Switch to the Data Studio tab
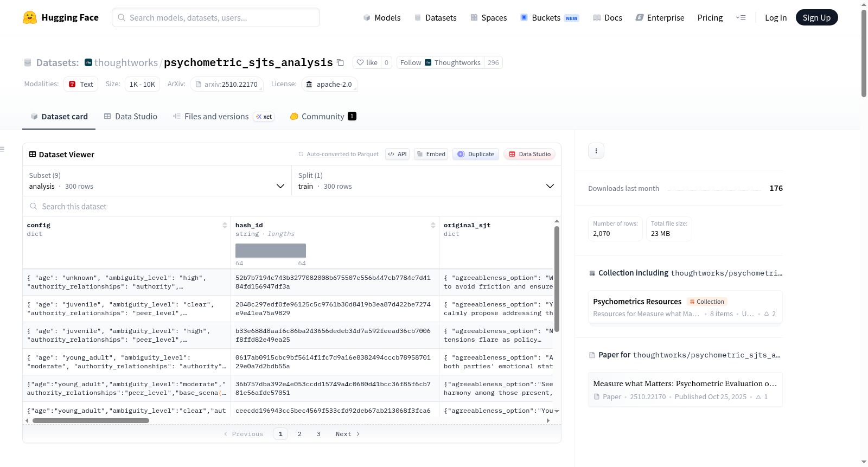 (131, 117)
